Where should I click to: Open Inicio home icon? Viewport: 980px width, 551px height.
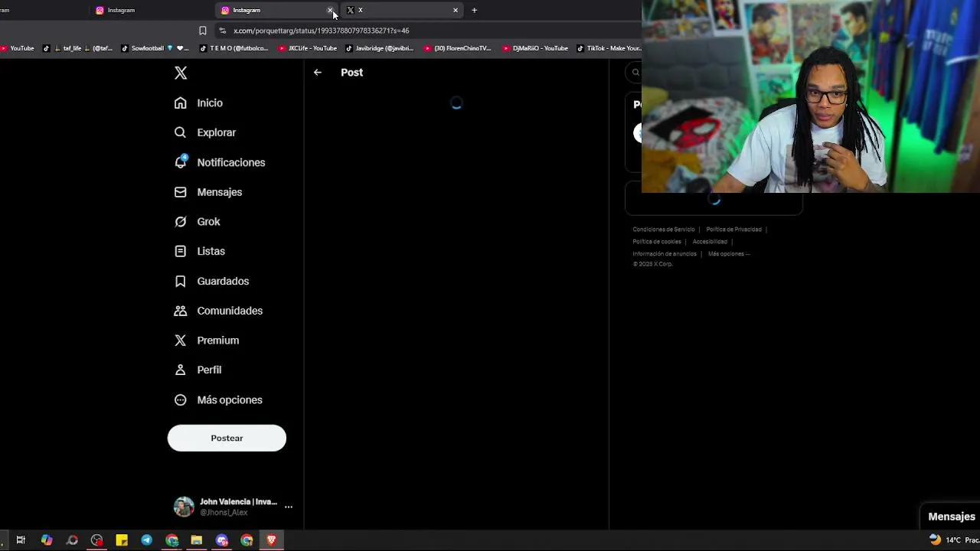pos(180,103)
